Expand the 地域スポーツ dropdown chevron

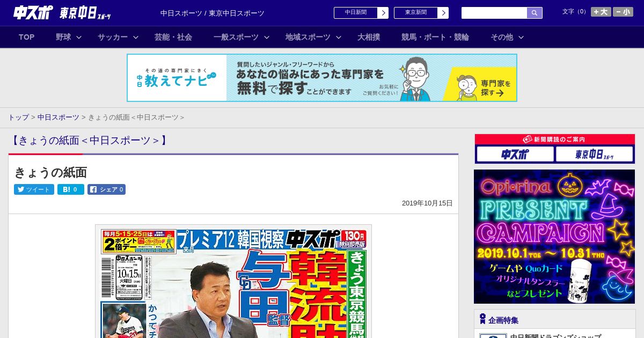tap(339, 37)
